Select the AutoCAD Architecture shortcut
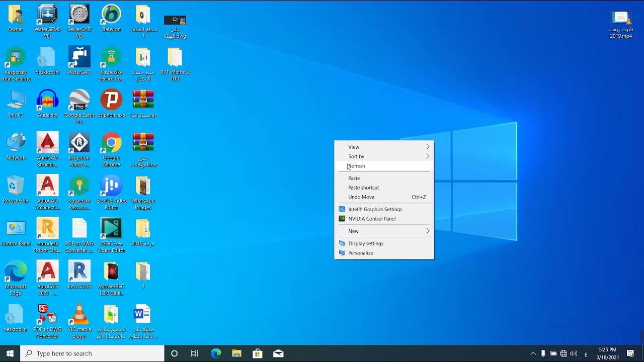This screenshot has height=362, width=644. [47, 193]
